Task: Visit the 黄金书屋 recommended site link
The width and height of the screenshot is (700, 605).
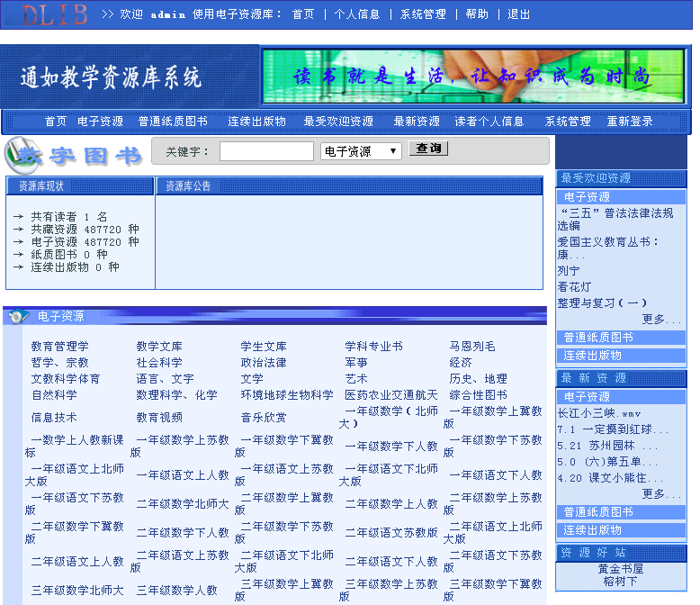Action: [x=621, y=569]
